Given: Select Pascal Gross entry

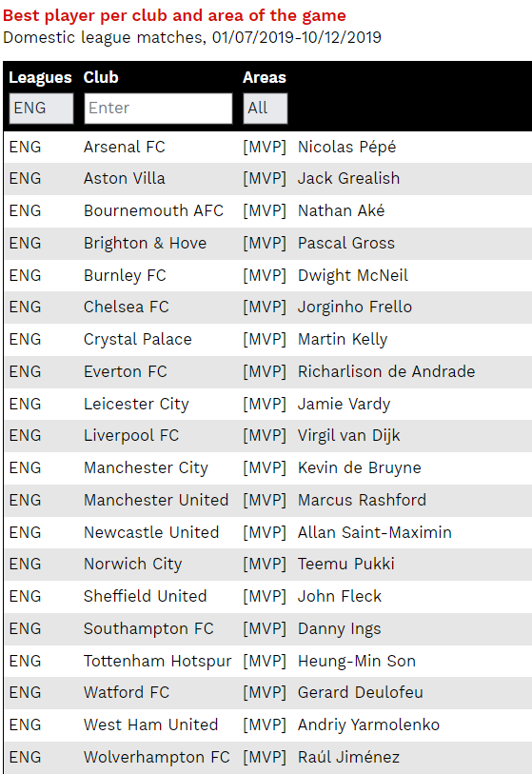Looking at the screenshot, I should 346,243.
